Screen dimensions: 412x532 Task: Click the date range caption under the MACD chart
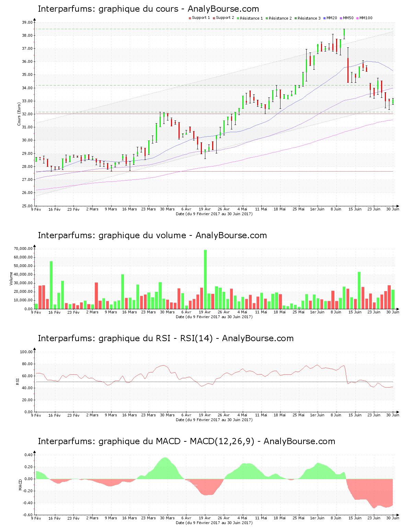tap(214, 523)
